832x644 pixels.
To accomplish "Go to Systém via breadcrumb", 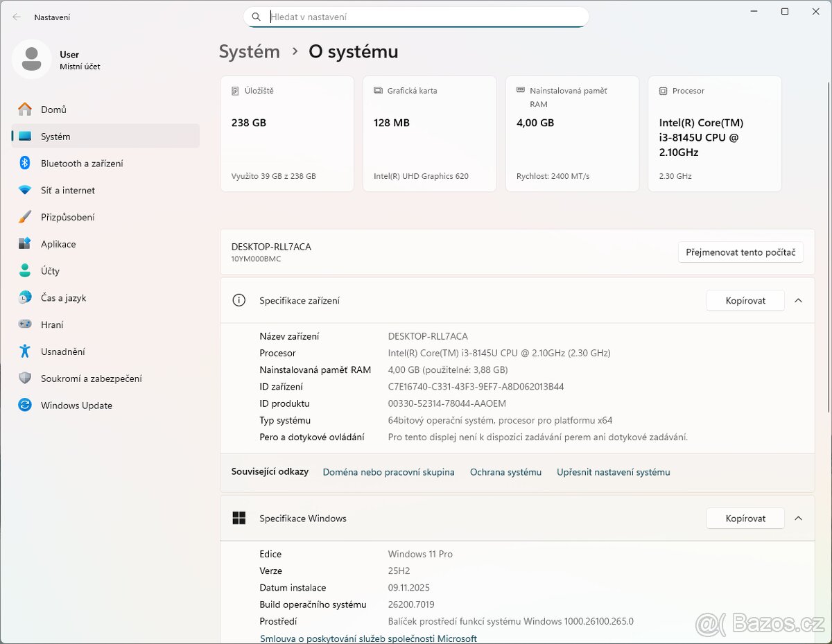I will 249,51.
